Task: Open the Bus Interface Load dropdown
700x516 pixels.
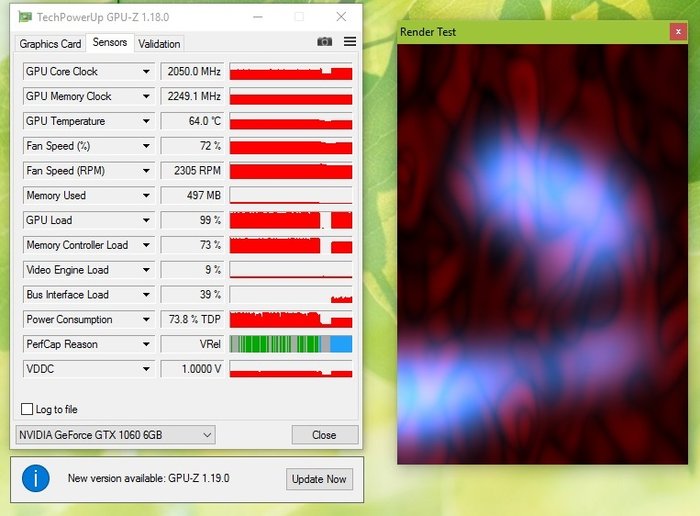Action: pyautogui.click(x=146, y=295)
